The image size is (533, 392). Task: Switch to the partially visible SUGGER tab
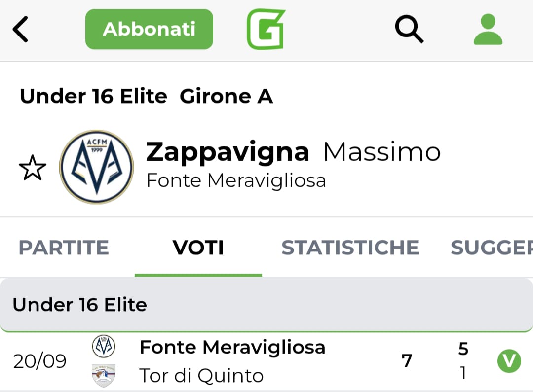pos(491,248)
